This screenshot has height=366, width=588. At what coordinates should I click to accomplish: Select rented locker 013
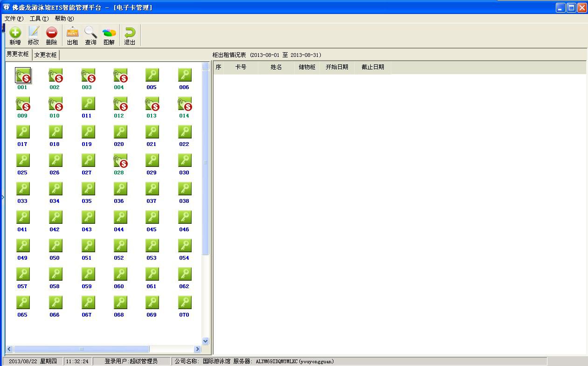tap(152, 104)
